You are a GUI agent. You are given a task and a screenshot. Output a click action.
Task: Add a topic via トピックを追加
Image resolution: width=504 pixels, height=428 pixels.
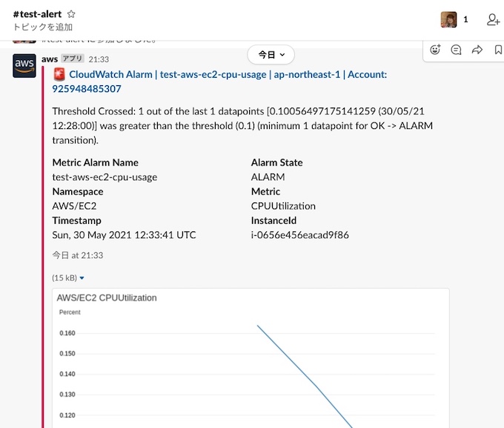coord(43,27)
